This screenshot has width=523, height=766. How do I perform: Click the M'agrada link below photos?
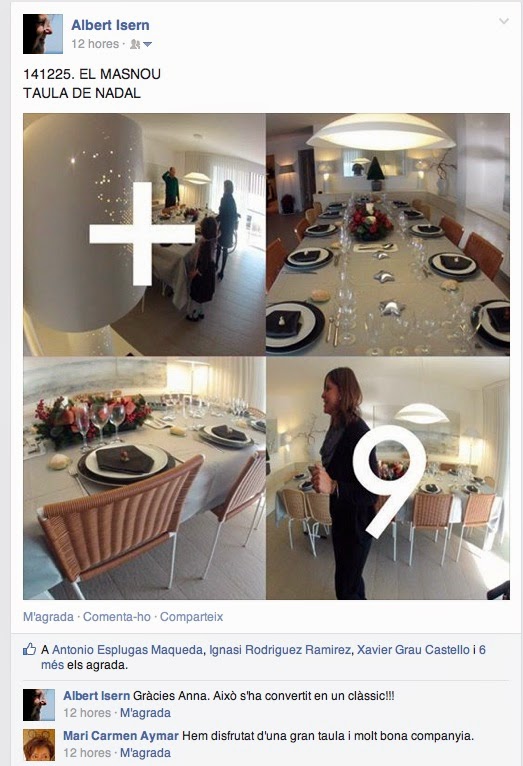(x=48, y=617)
